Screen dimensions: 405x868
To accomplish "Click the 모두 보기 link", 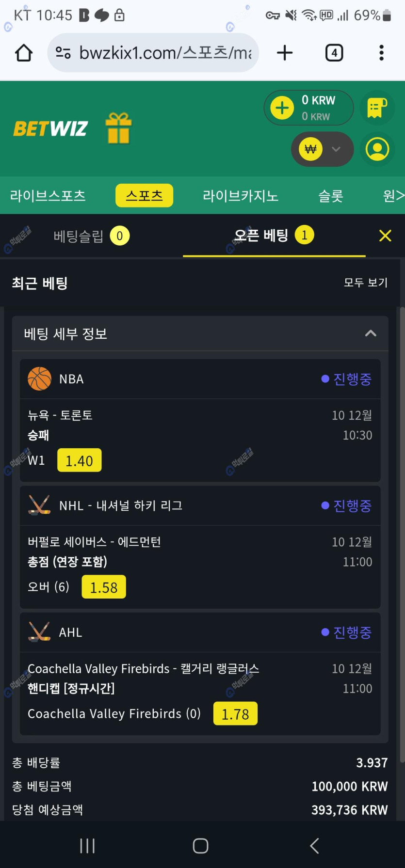I will click(365, 283).
